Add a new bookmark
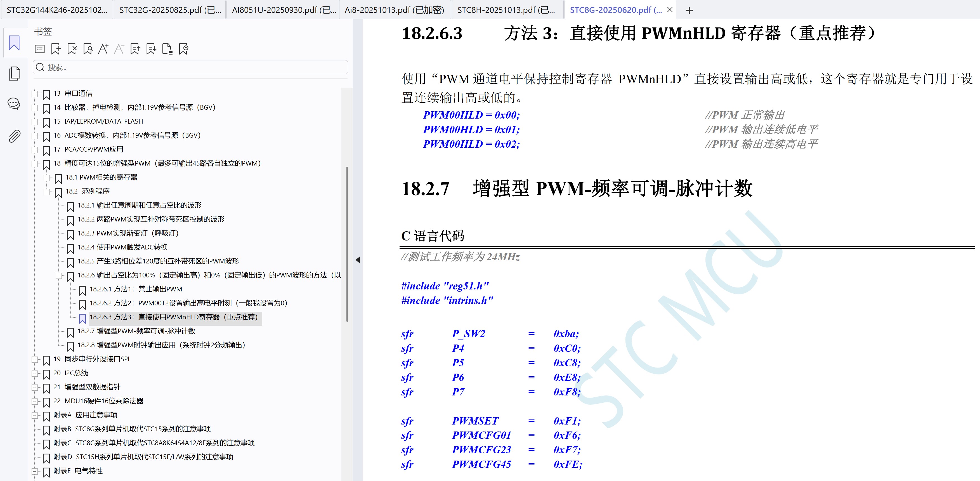980x481 pixels. click(56, 49)
